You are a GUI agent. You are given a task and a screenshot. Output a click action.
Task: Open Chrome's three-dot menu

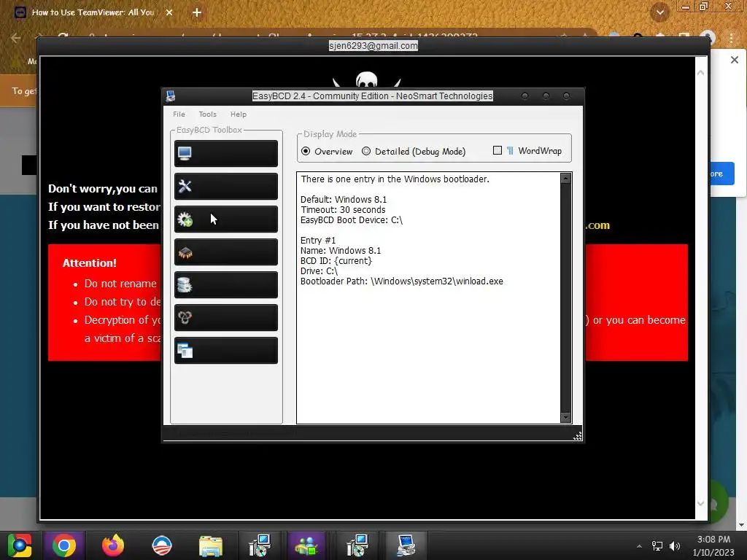click(731, 38)
